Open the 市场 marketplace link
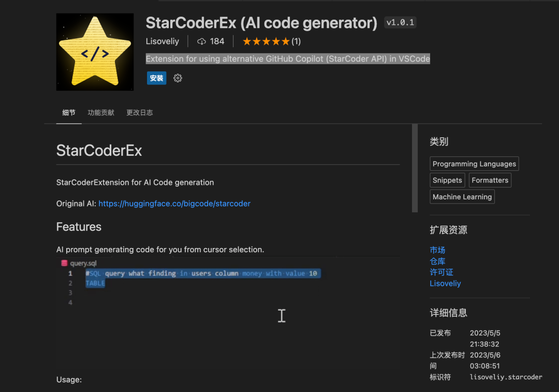 pos(437,250)
